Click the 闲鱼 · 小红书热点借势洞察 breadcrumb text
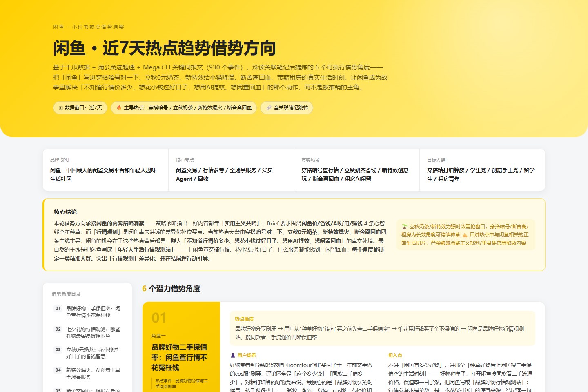The height and width of the screenshot is (392, 588). pyautogui.click(x=88, y=27)
